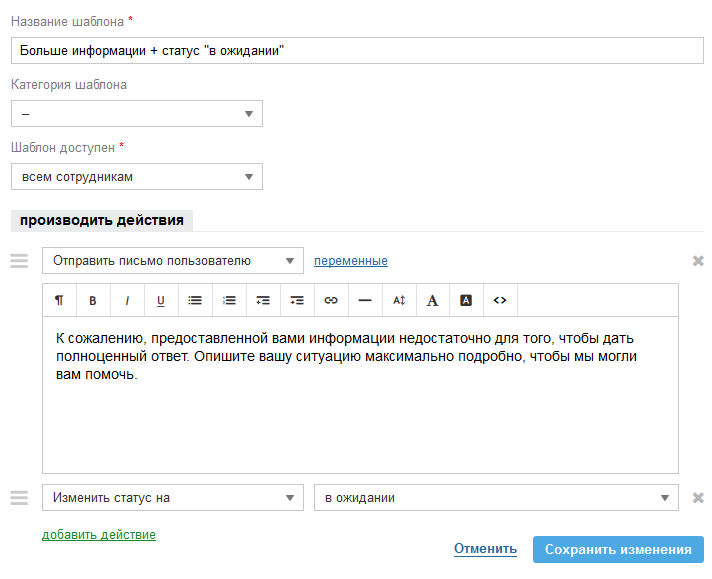Image resolution: width=712 pixels, height=579 pixels.
Task: Toggle underline formatting in the editor
Action: coord(161,300)
